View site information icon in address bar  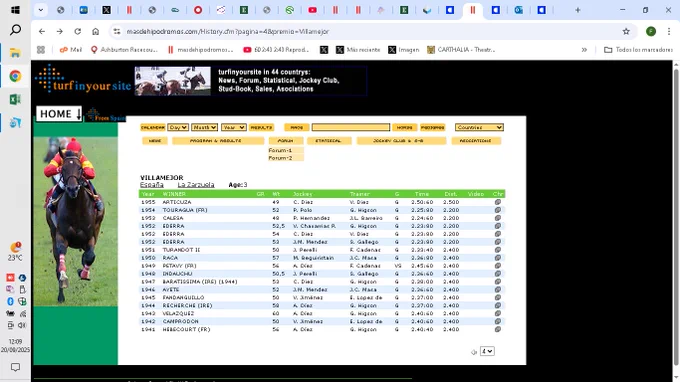[x=117, y=31]
